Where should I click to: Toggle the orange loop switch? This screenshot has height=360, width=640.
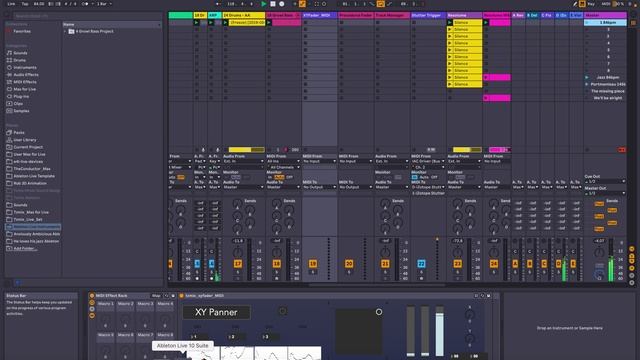380,4
